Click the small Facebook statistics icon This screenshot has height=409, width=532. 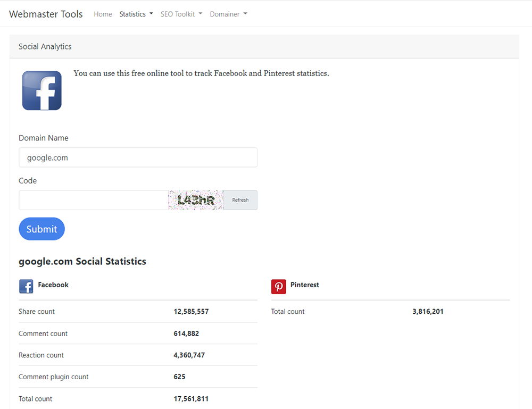26,287
